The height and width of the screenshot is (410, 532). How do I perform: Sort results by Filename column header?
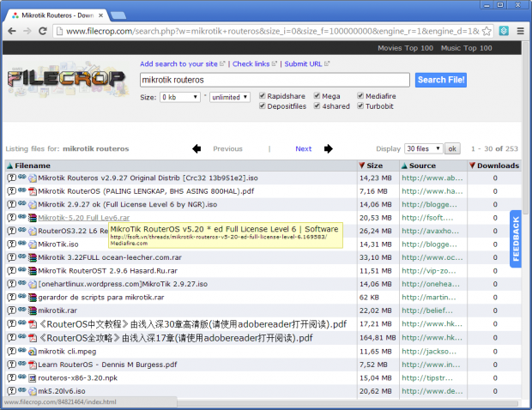click(33, 166)
